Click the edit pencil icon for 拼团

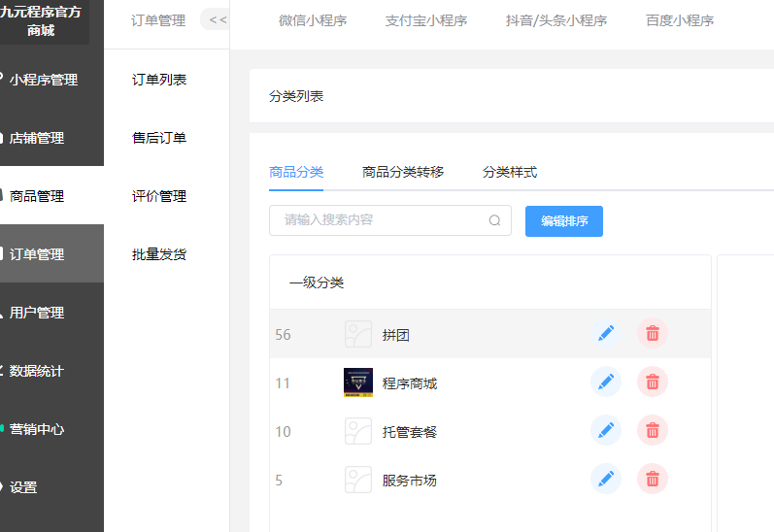tap(606, 334)
